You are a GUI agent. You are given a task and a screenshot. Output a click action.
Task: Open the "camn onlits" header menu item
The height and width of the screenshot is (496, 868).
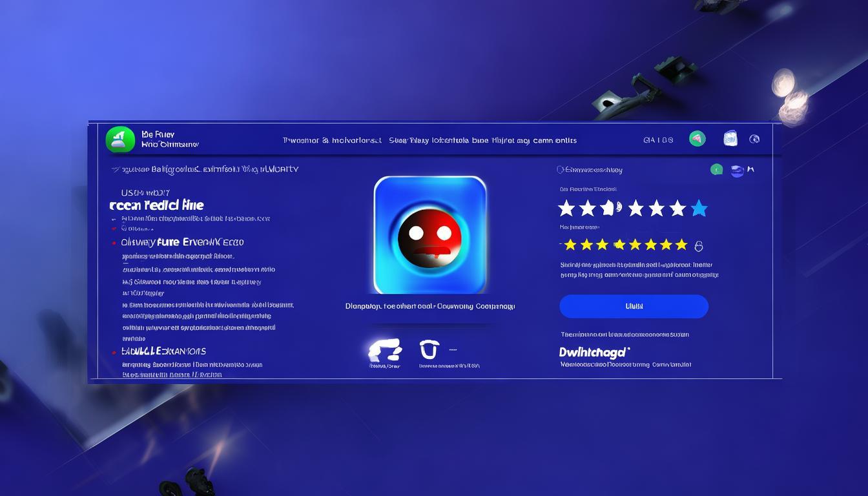click(555, 140)
